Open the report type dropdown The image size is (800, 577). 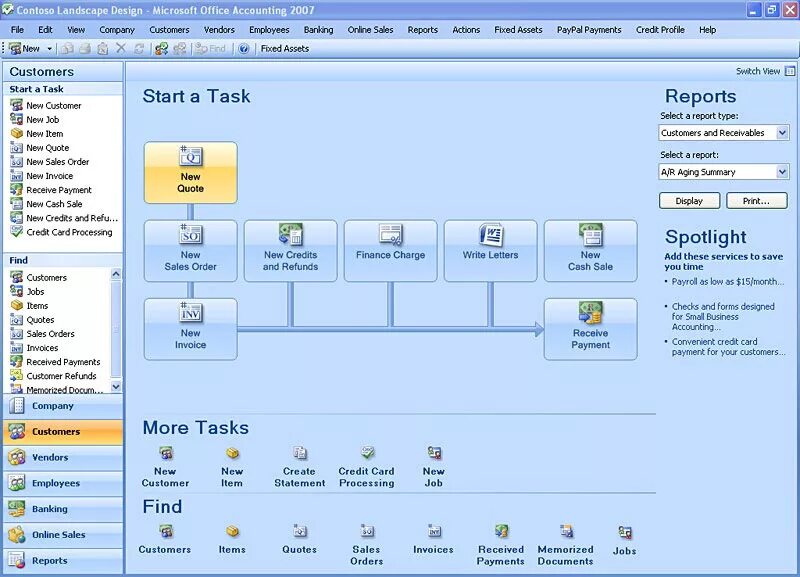pos(782,133)
